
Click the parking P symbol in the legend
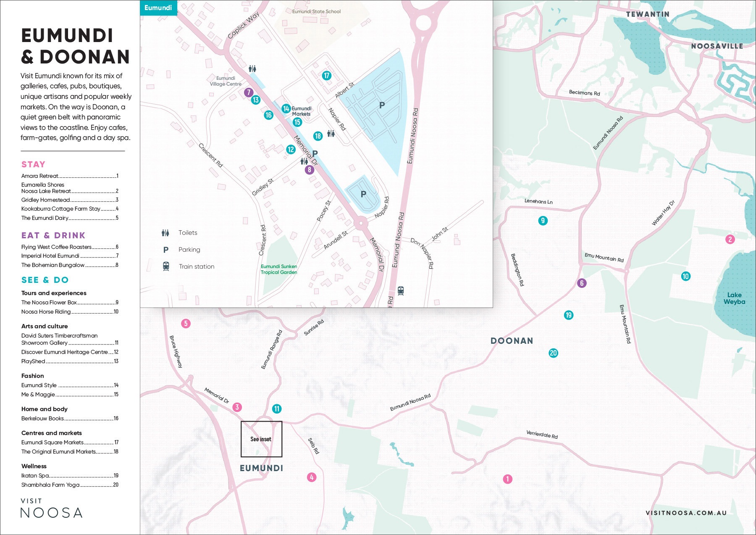click(166, 250)
